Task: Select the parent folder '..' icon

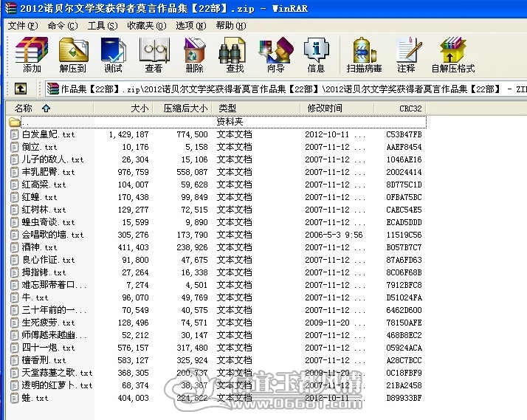Action: point(15,122)
